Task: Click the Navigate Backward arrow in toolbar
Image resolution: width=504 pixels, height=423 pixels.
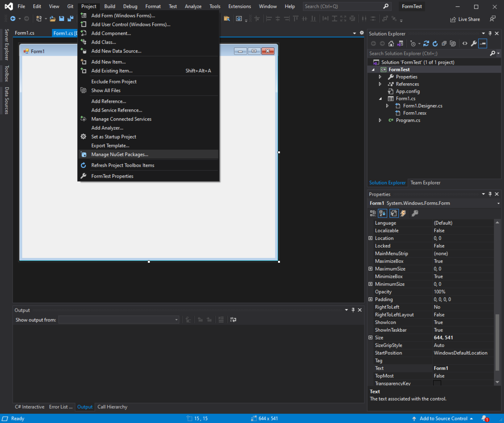Action: coord(13,19)
